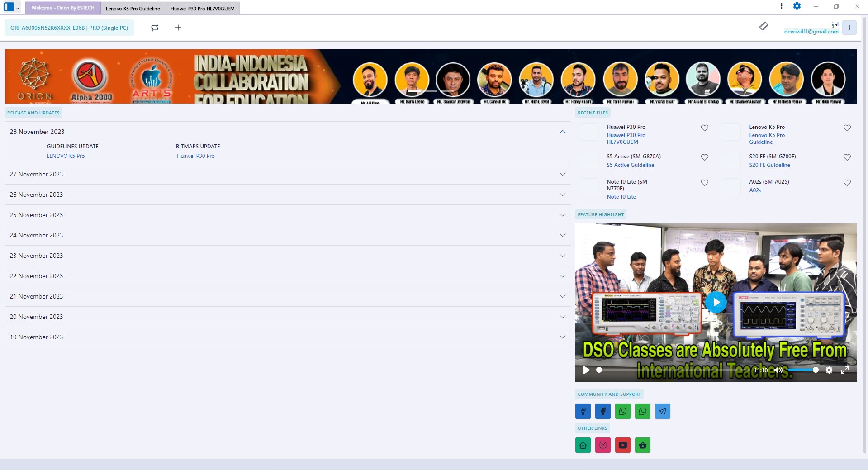
Task: Expand the 25 November 2023 updates chevron
Action: pyautogui.click(x=563, y=215)
